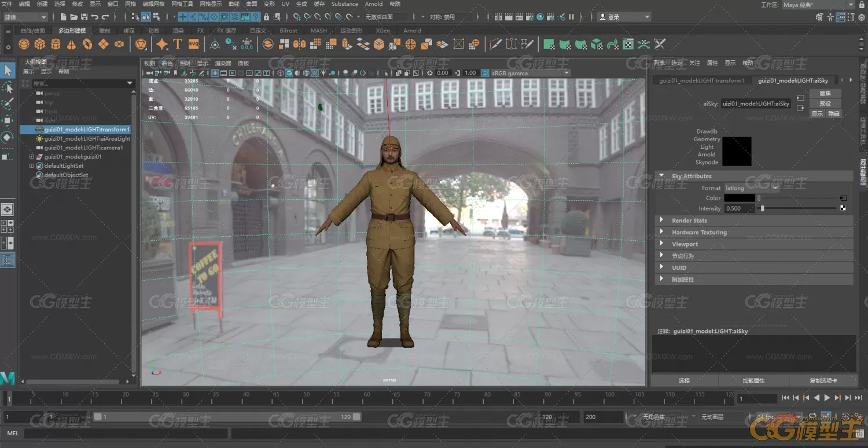Create a polygon torus from the shelf
The height and width of the screenshot is (448, 868).
pyautogui.click(x=87, y=44)
